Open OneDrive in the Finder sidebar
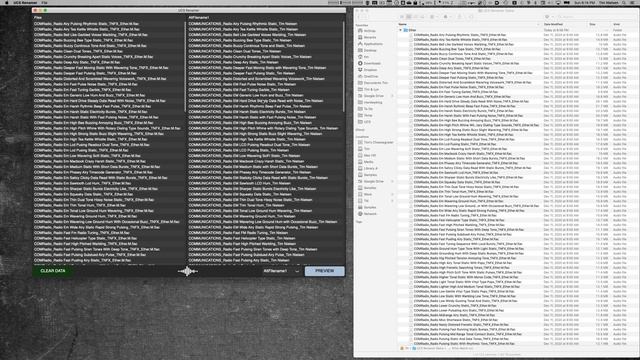The width and height of the screenshot is (640, 360). coord(371,76)
